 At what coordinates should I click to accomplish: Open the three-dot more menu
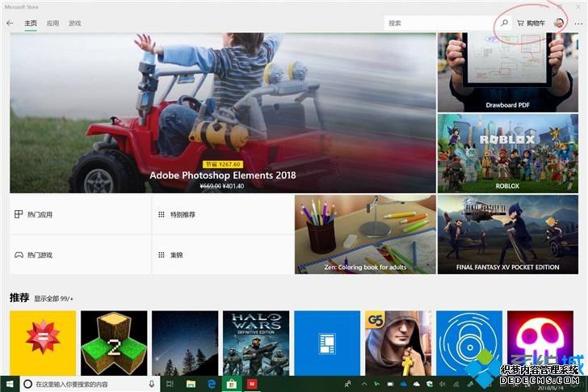point(578,23)
